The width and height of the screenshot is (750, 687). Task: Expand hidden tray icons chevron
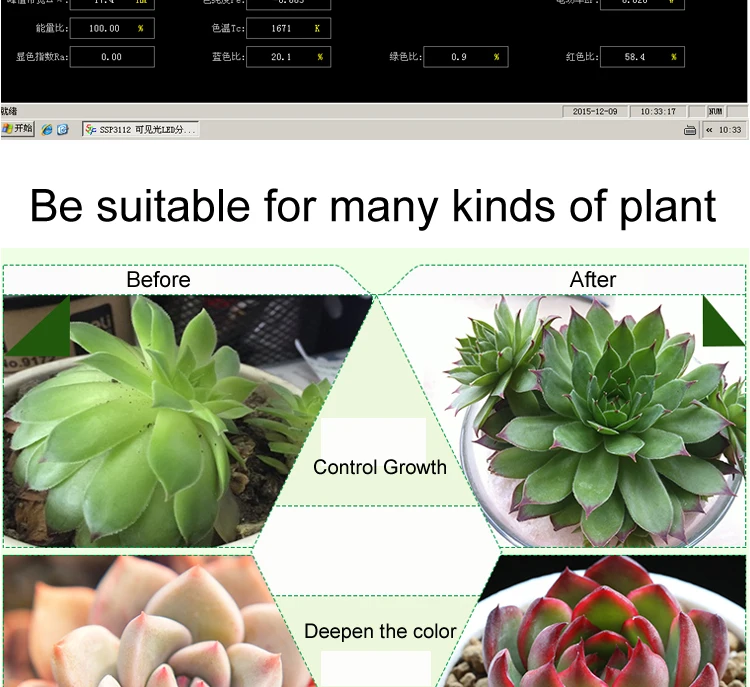709,130
